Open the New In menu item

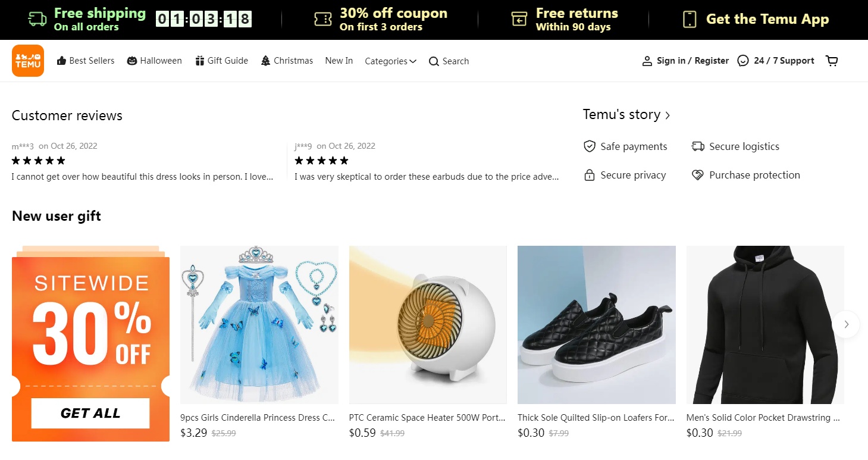tap(339, 61)
